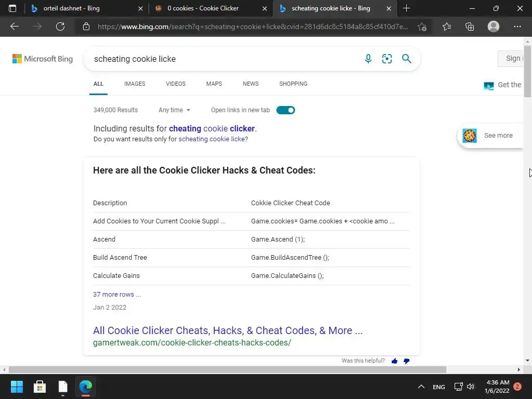
Task: Switch the ENG input language indicator
Action: tap(438, 387)
